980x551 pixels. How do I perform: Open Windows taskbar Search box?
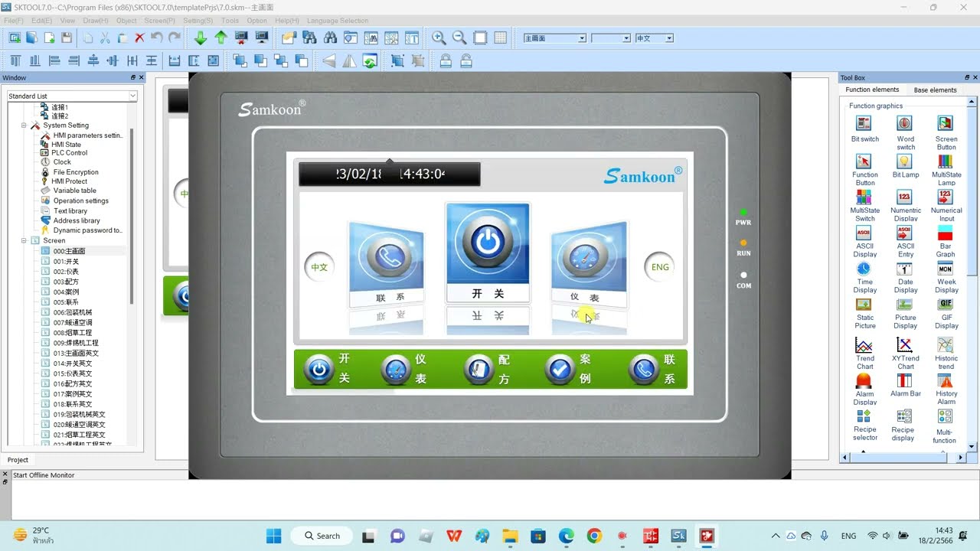322,536
